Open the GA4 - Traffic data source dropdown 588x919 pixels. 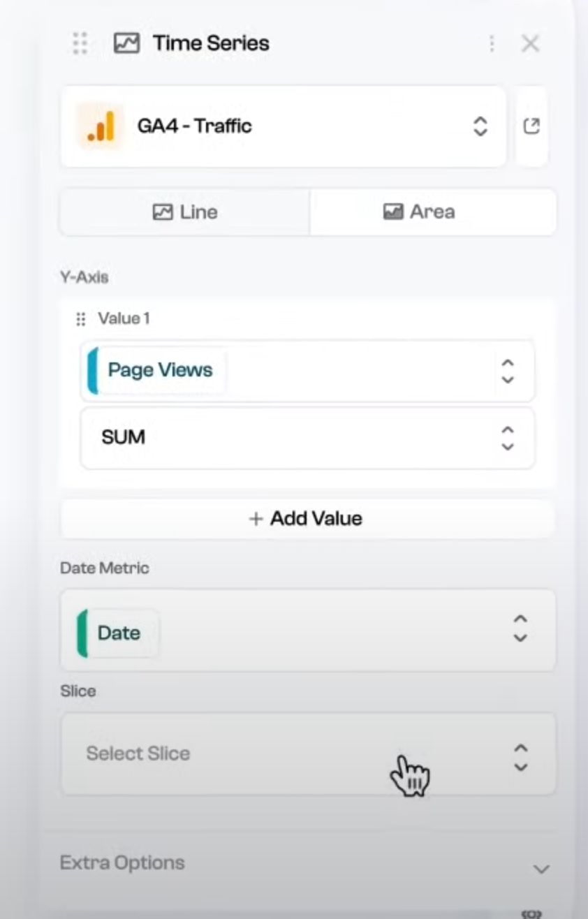point(479,126)
